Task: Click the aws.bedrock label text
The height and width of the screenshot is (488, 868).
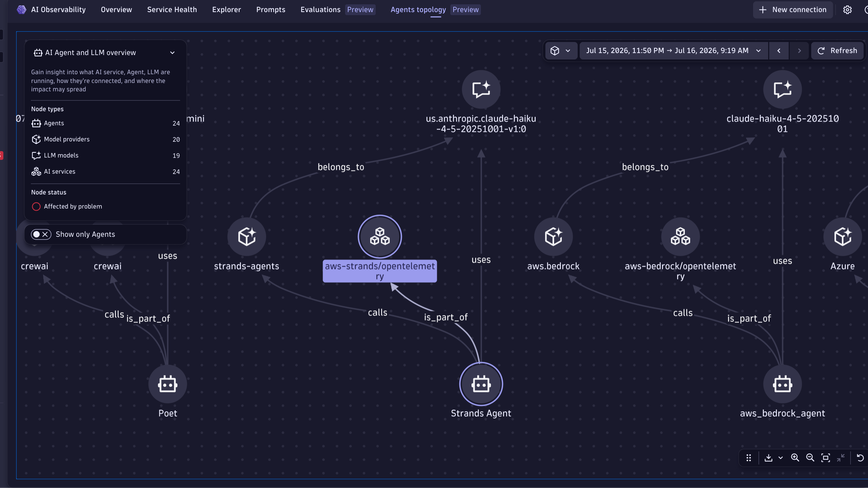Action: point(553,266)
